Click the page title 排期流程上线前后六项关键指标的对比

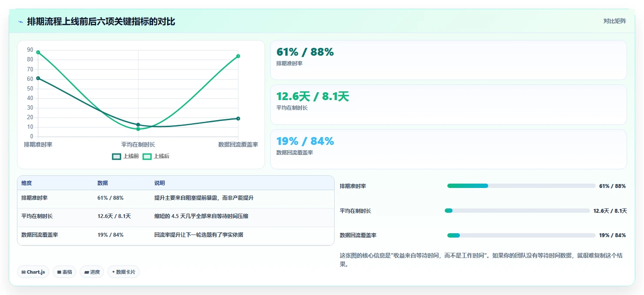101,21
